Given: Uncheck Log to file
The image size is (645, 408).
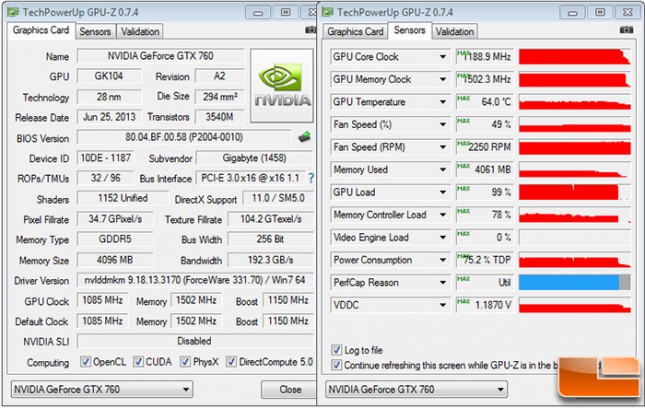Looking at the screenshot, I should click(x=336, y=350).
